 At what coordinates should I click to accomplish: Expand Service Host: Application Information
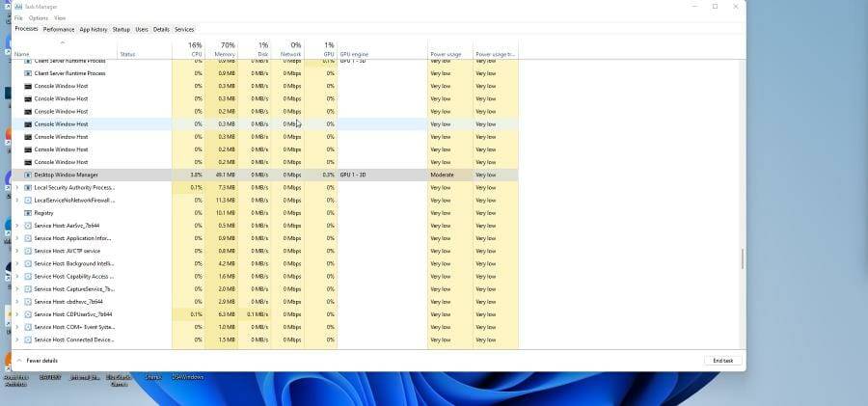pos(16,239)
